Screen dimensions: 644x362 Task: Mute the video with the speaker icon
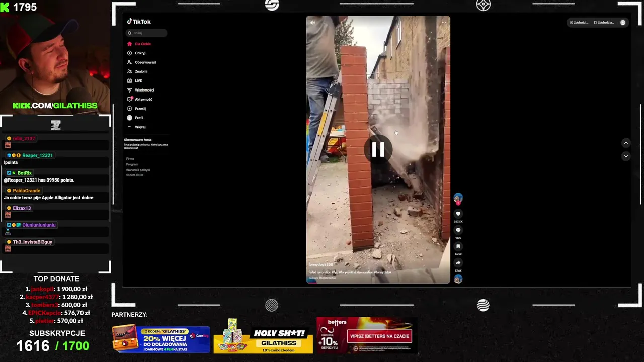312,22
